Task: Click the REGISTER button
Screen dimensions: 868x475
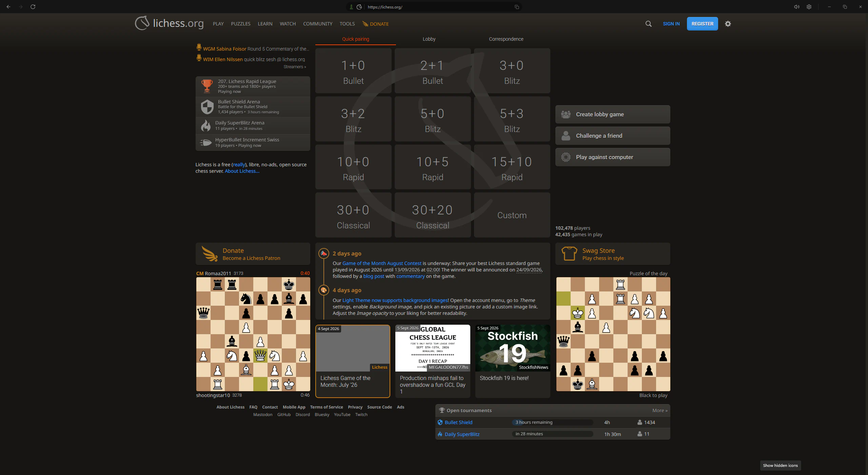Action: (x=702, y=24)
